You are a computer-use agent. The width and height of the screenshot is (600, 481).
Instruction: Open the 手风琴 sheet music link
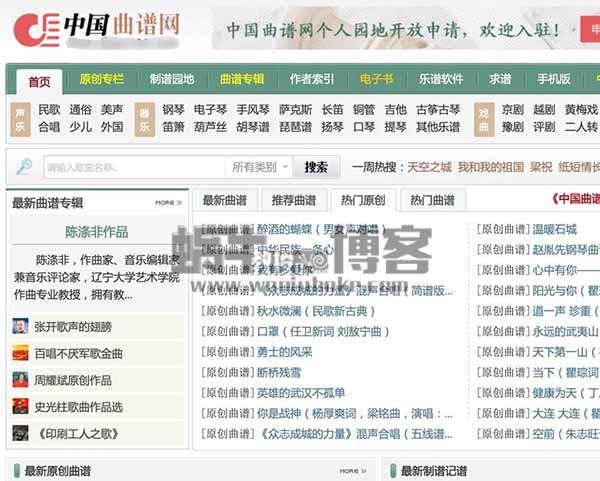253,110
